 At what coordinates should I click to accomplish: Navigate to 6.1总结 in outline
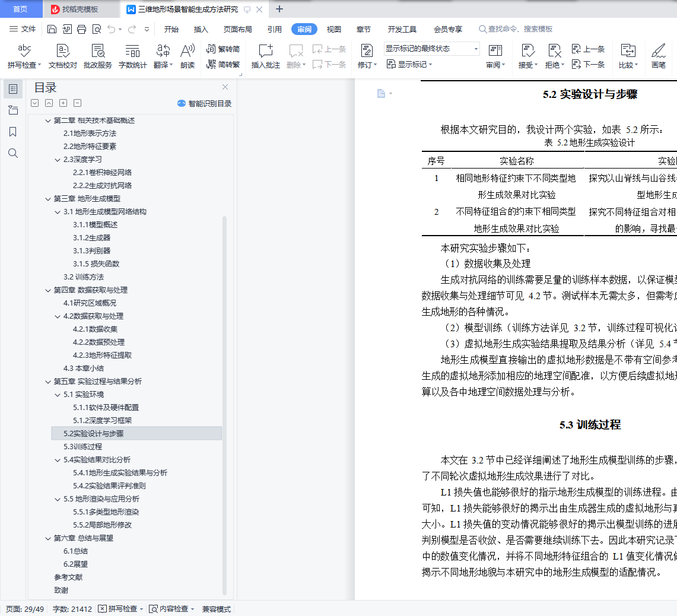click(75, 551)
